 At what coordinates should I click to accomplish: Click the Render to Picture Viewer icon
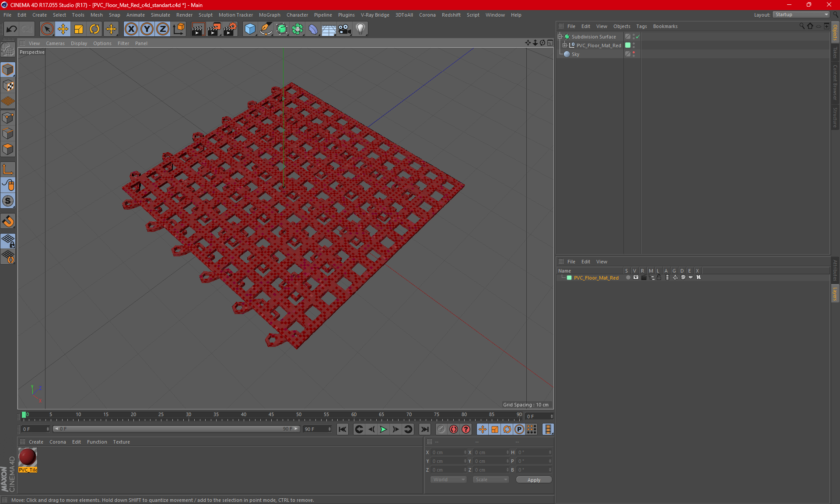[214, 29]
